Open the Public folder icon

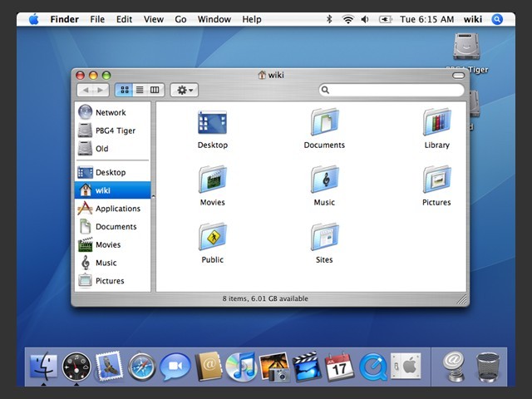pyautogui.click(x=213, y=236)
